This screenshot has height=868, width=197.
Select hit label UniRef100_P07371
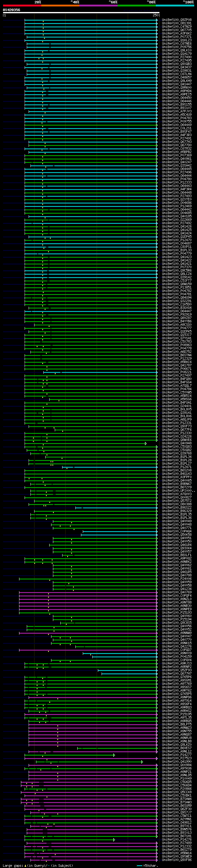tap(177, 37)
